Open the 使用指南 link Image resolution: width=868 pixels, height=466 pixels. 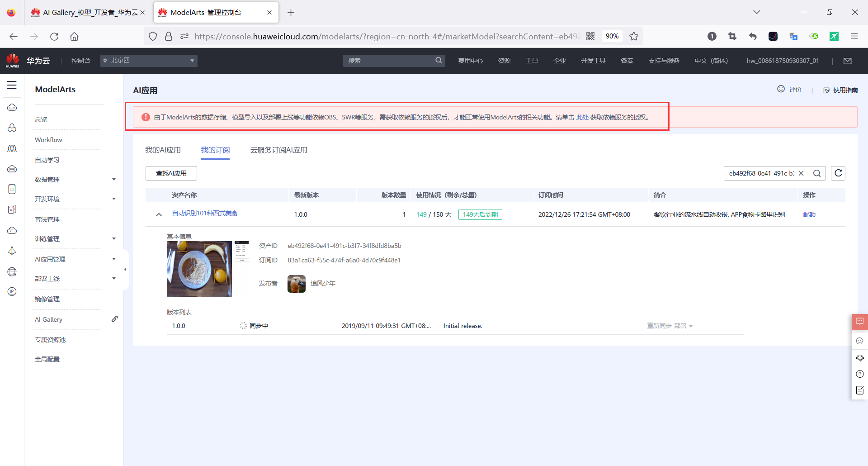click(841, 90)
